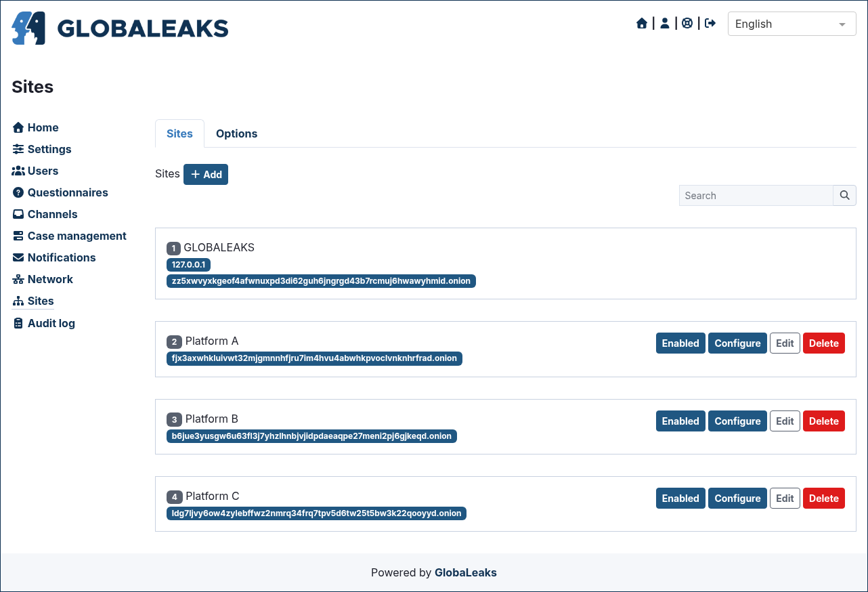Click Platform A onion address badge

[314, 358]
